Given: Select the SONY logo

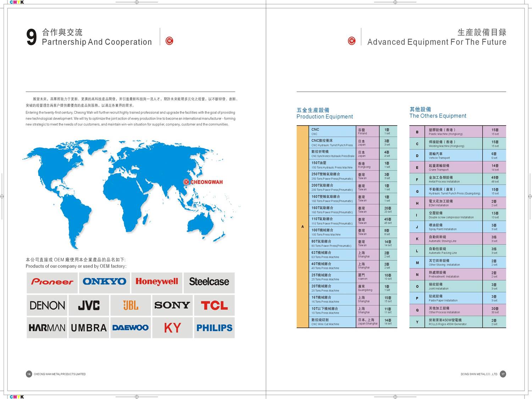Looking at the screenshot, I should coord(172,305).
